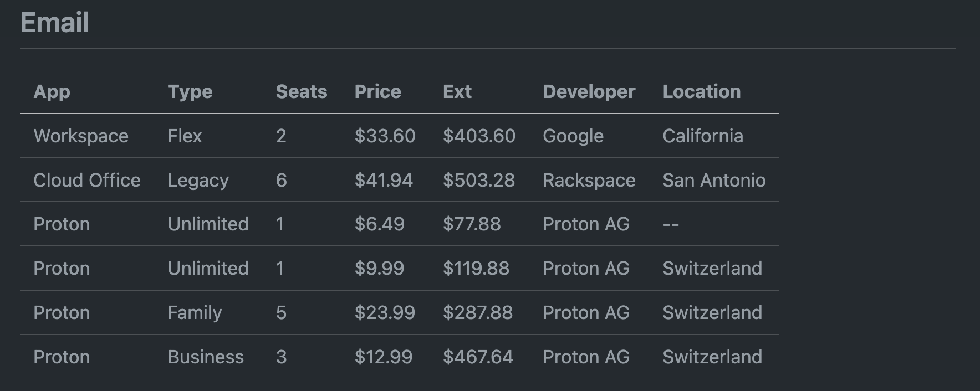The image size is (980, 391).
Task: Click the Family type cell
Action: click(195, 312)
